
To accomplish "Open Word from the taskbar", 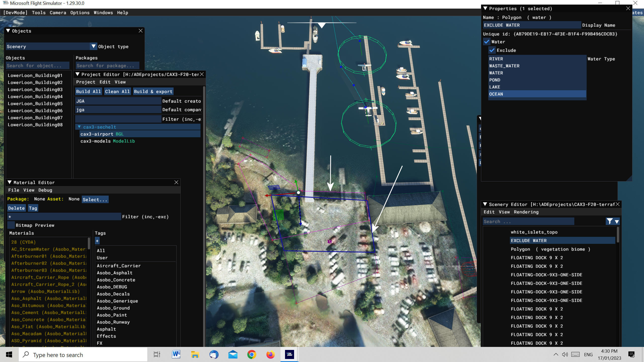I will [x=176, y=354].
